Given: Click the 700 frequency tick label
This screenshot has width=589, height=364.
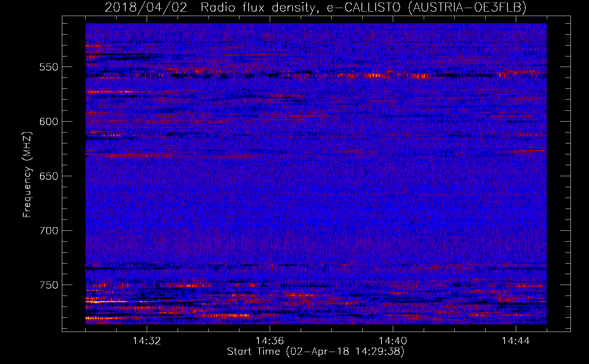Looking at the screenshot, I should (49, 231).
